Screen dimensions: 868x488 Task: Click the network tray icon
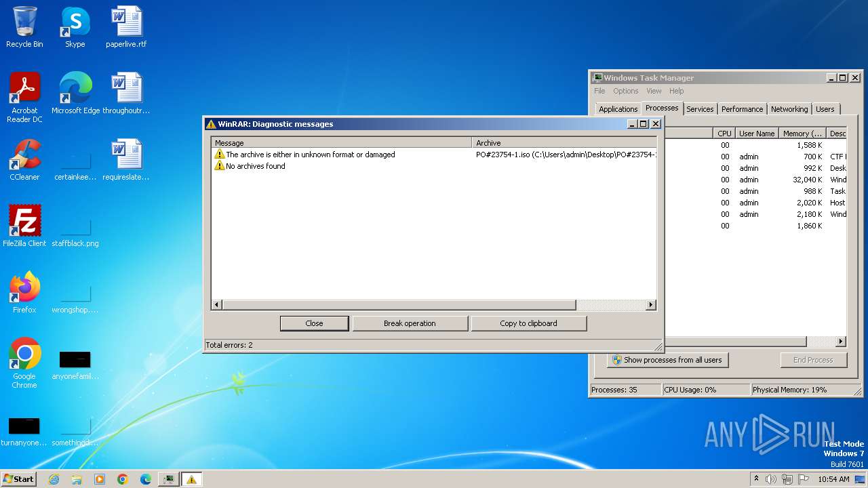[x=788, y=479]
